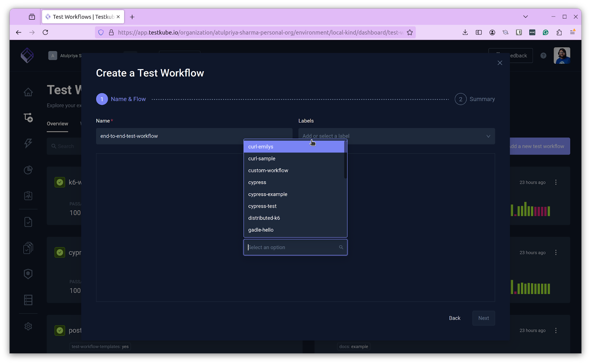Click Add a new test workflow button
Viewport: 591px width, 364px height.
point(540,146)
